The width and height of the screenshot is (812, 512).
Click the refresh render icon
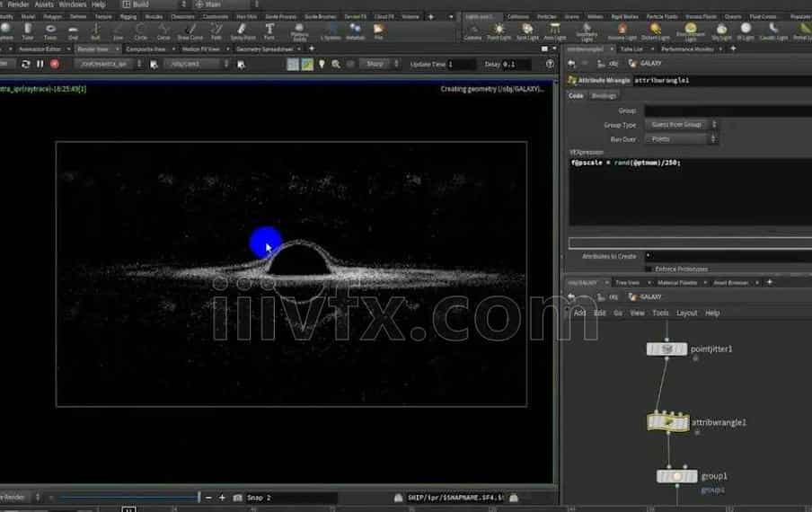pos(25,64)
